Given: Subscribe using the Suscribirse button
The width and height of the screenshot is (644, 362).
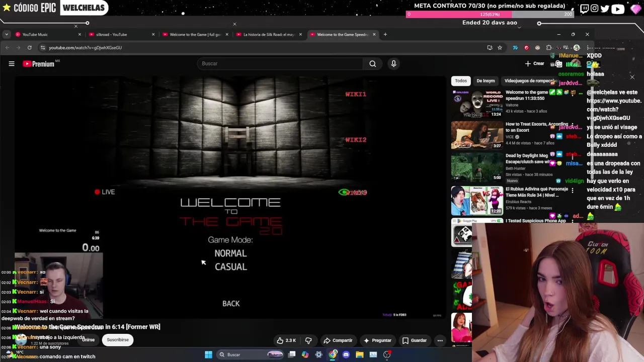Looking at the screenshot, I should click(118, 340).
